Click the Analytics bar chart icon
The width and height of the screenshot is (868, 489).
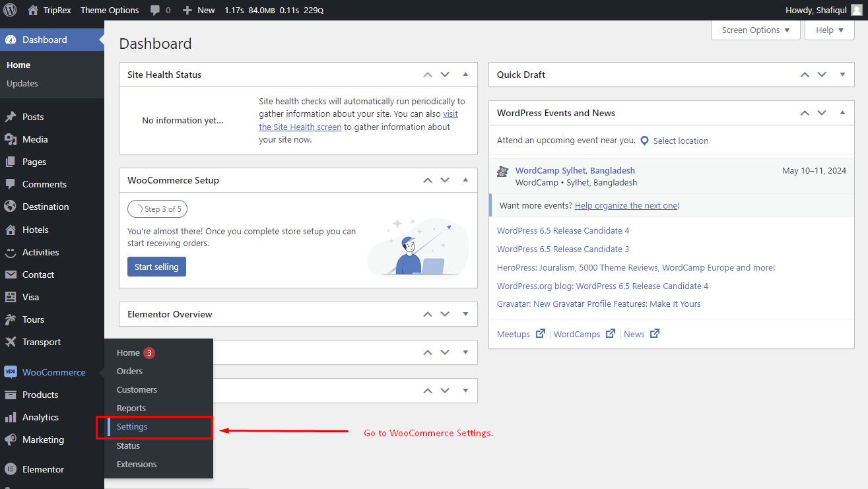click(x=11, y=417)
